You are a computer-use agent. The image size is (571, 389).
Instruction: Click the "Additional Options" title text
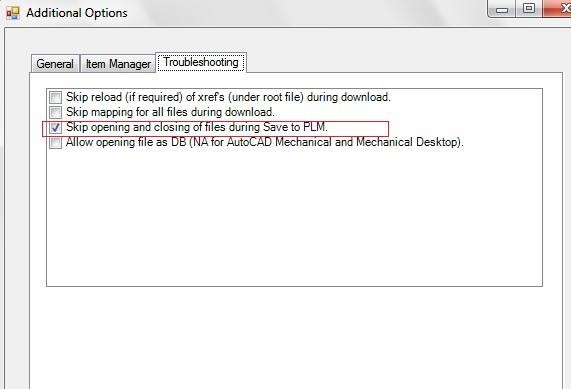coord(77,13)
